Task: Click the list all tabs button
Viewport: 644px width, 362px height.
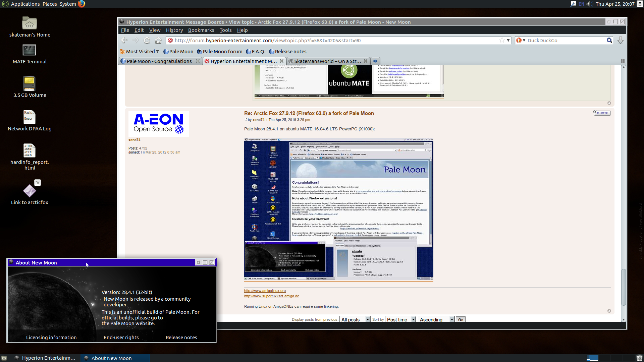Action: click(623, 61)
